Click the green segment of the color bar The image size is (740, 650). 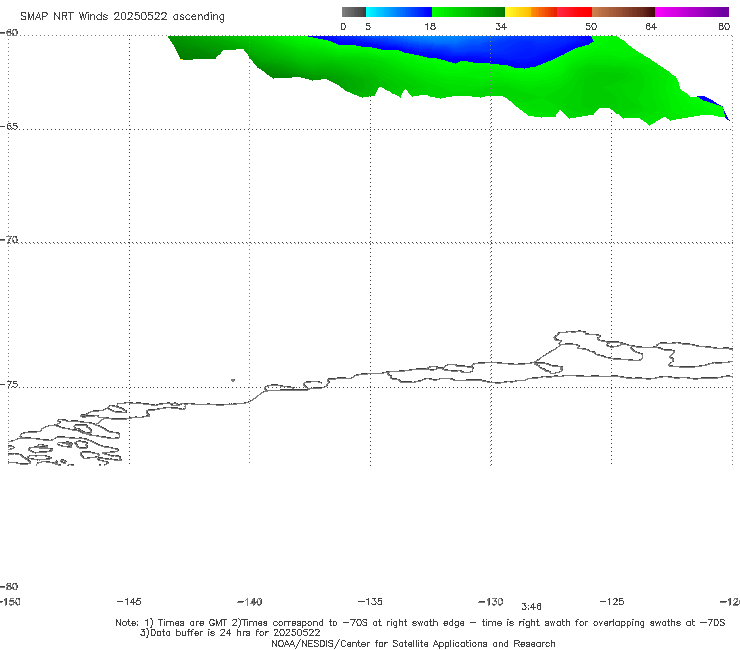[x=468, y=12]
